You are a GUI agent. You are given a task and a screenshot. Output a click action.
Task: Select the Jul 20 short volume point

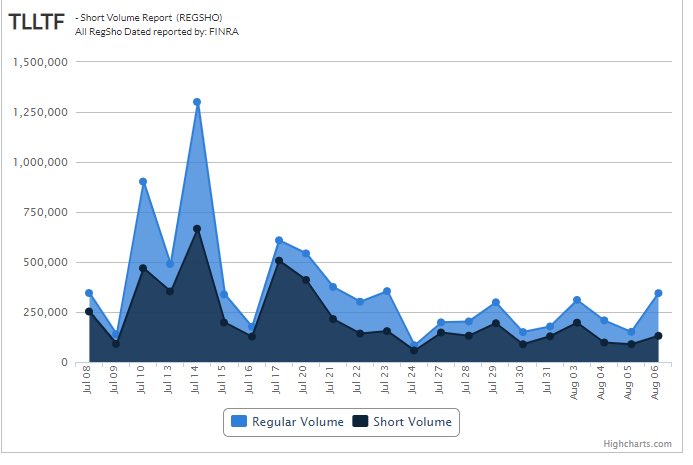point(306,280)
